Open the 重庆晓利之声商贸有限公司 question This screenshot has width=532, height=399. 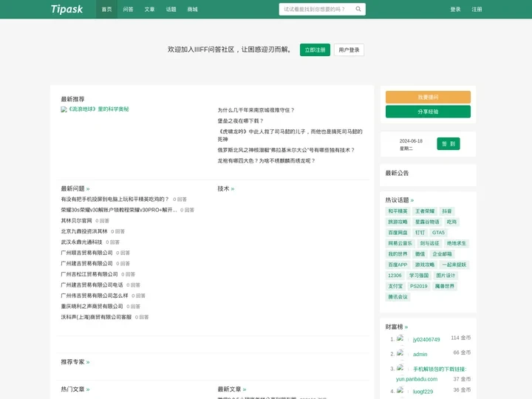point(92,307)
